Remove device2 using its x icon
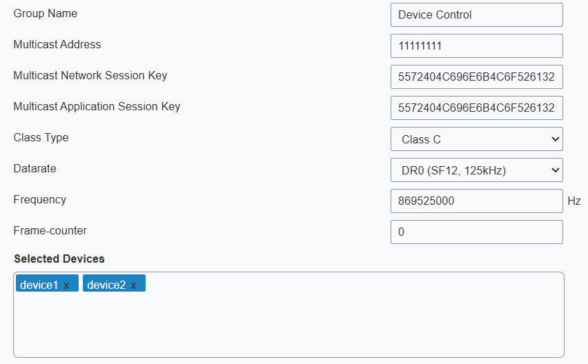The width and height of the screenshot is (588, 364). 133,285
